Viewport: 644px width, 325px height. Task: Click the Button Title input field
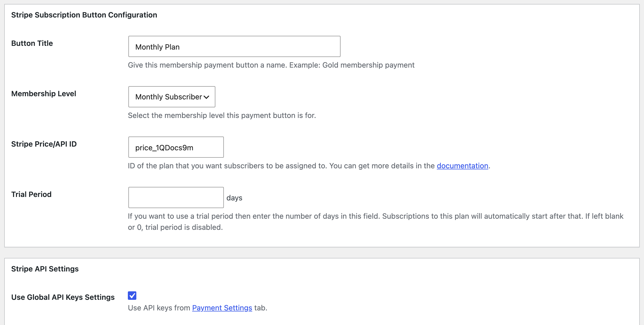coord(234,46)
